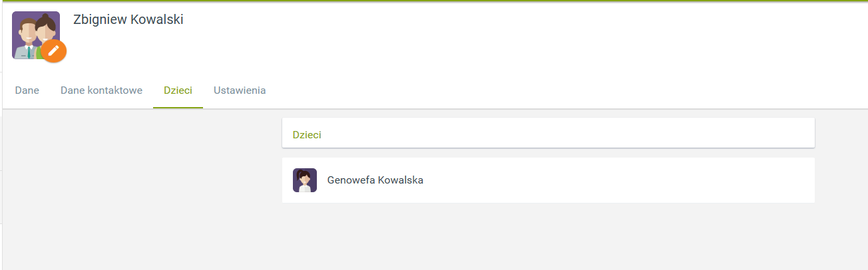Screen dimensions: 868x270
Task: Click the blank right side of Genowefa's row
Action: pyautogui.click(x=619, y=180)
